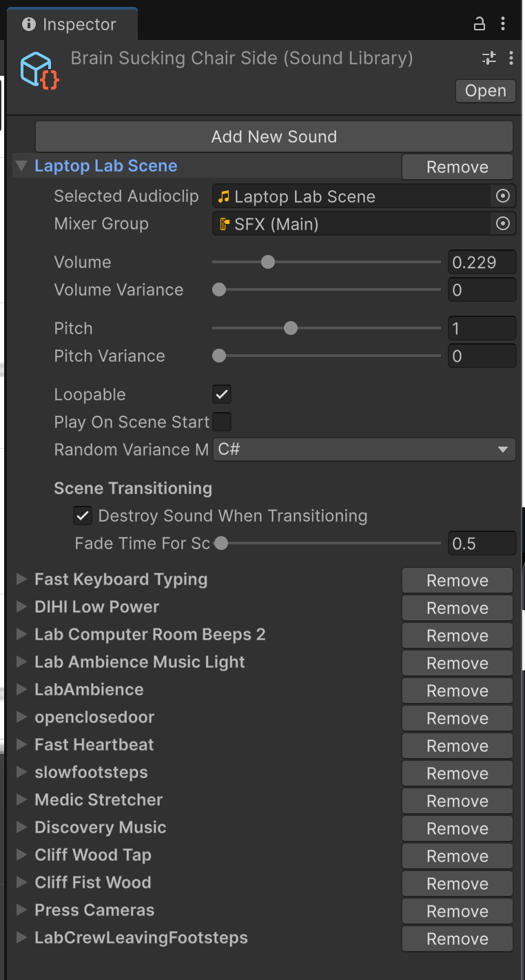The image size is (525, 980).
Task: Enable the Play On Scene Start checkbox
Action: click(x=222, y=422)
